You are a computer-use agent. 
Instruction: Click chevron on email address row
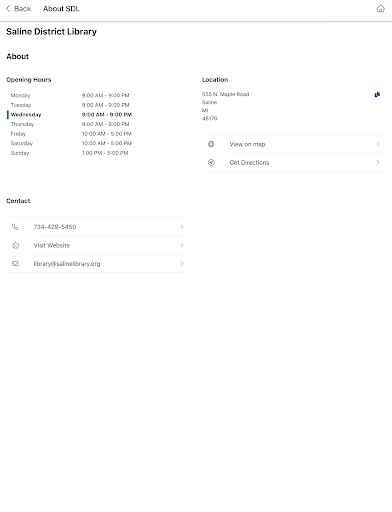click(x=182, y=263)
